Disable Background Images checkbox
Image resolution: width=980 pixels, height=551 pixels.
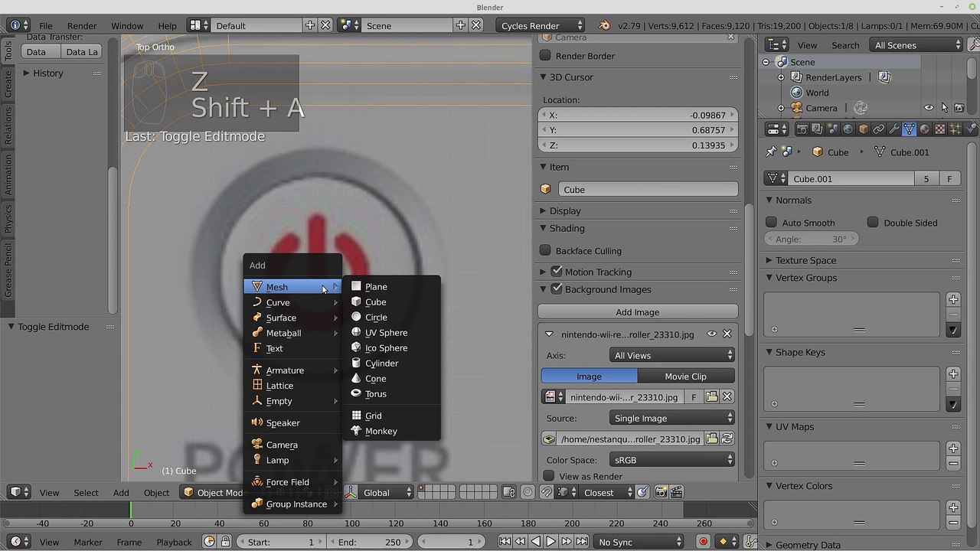(x=557, y=289)
